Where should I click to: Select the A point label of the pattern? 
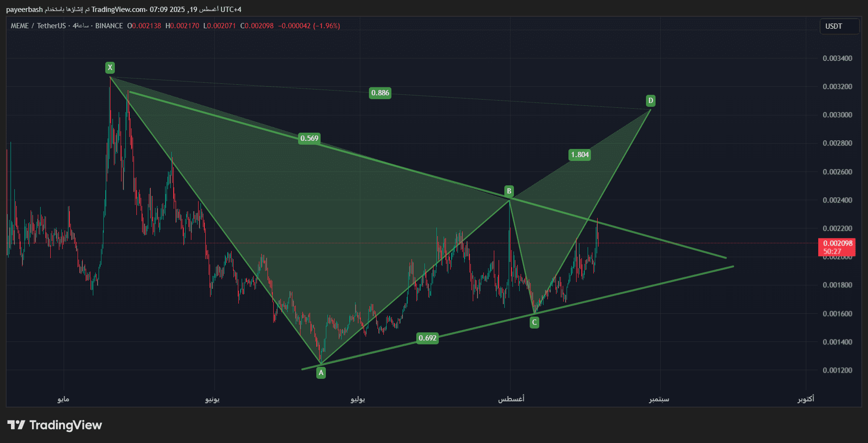pyautogui.click(x=321, y=373)
